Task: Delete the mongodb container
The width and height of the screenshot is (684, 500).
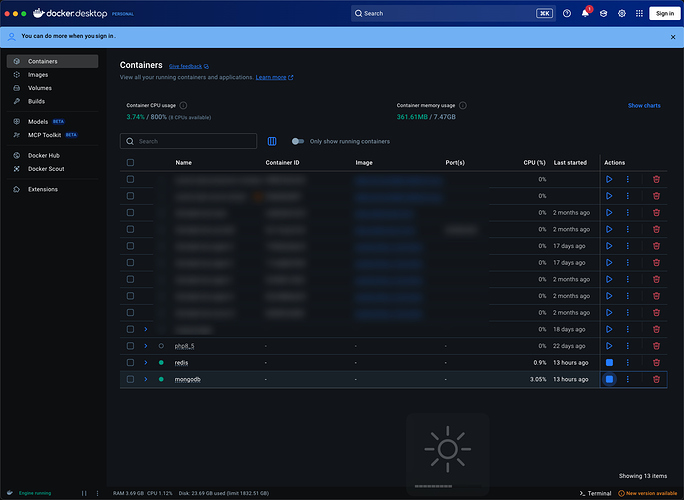Action: point(656,379)
